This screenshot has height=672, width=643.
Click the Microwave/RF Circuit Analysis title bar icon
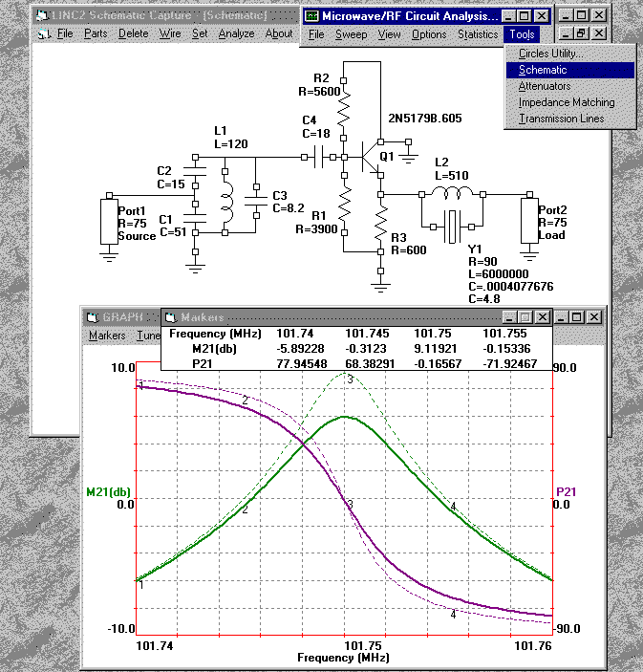[311, 16]
